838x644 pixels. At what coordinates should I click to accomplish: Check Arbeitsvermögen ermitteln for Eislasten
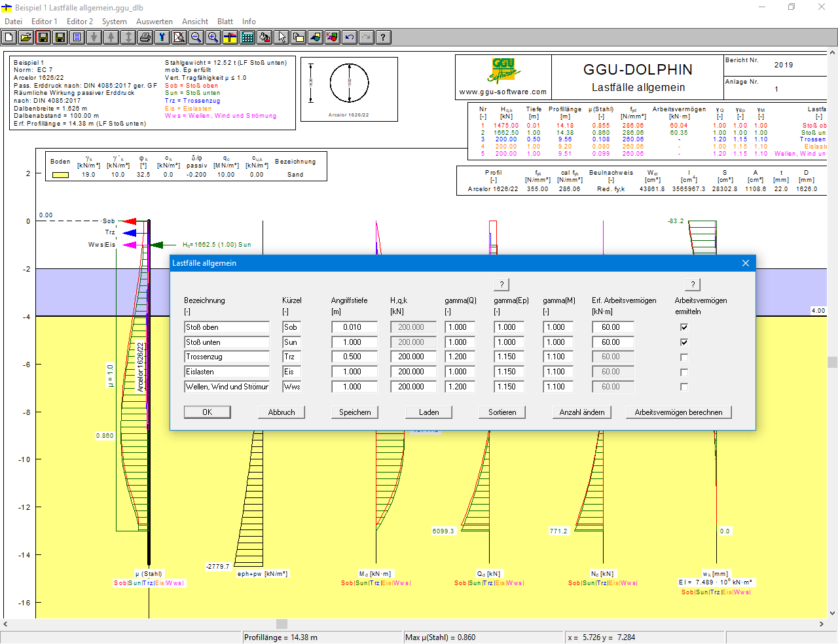[684, 372]
